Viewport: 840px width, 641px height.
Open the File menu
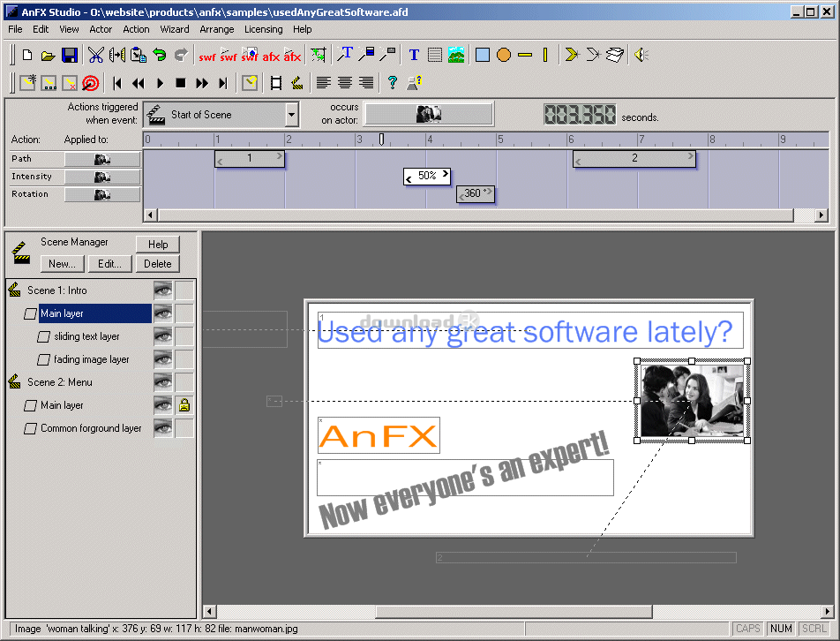tap(15, 29)
